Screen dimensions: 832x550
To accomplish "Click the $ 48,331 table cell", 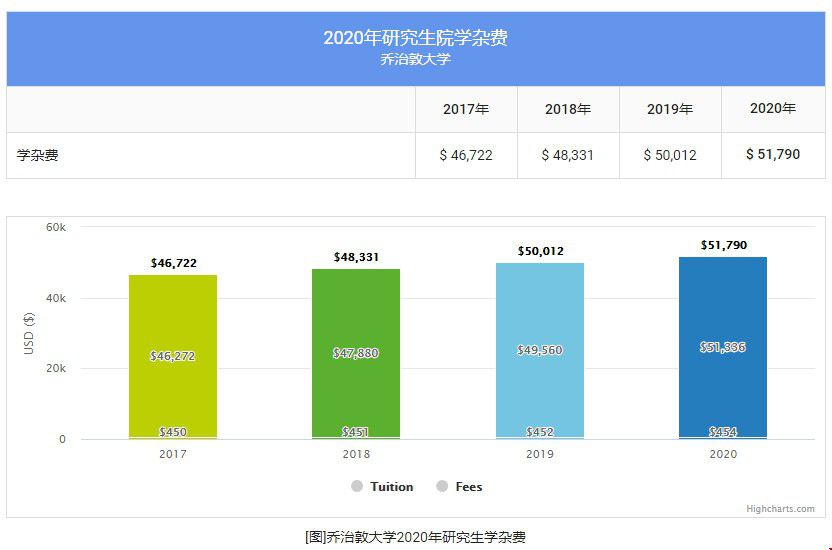I will (568, 155).
